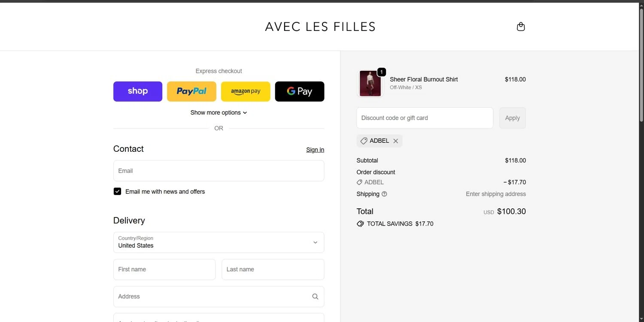This screenshot has width=644, height=322.
Task: Click the Total amount $100.30
Action: point(511,211)
